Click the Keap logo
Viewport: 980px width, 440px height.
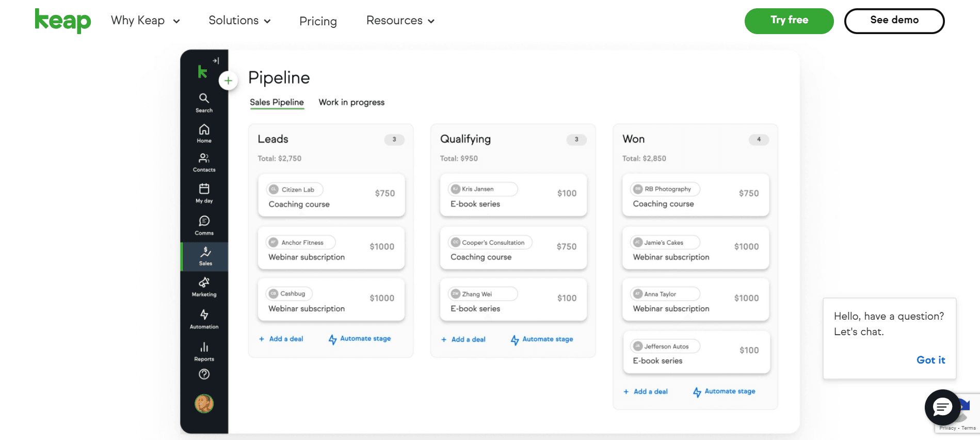pyautogui.click(x=62, y=21)
